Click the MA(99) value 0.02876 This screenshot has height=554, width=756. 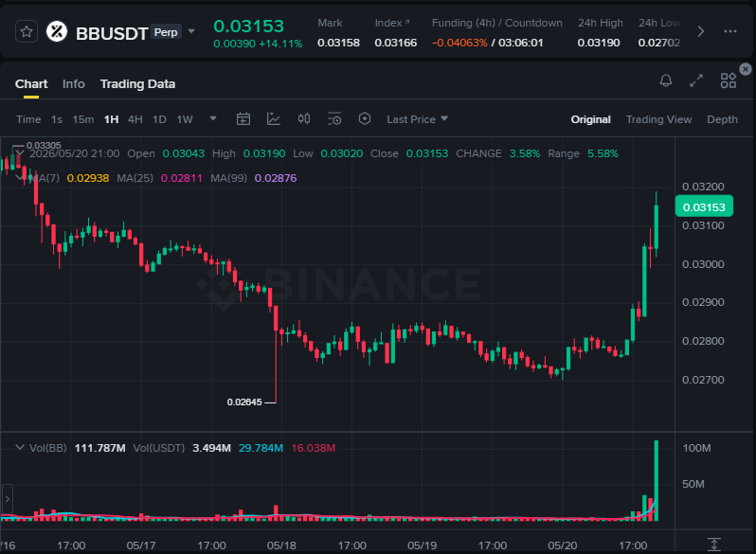click(x=276, y=178)
